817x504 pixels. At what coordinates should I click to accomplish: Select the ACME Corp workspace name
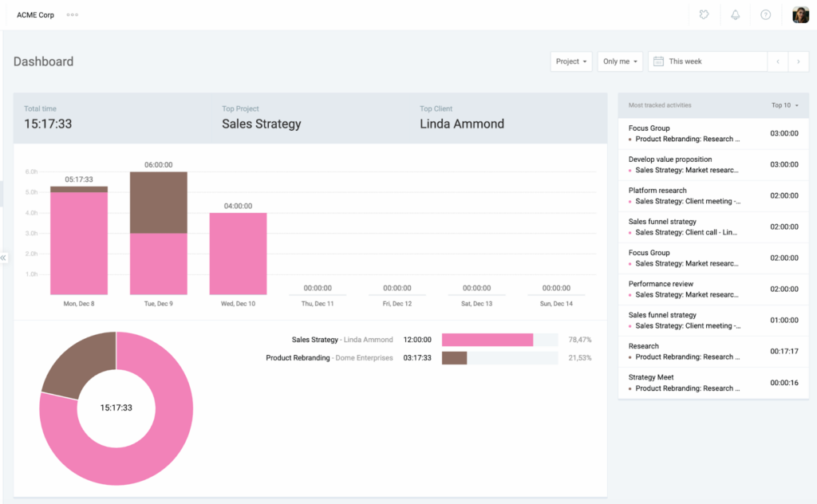coord(35,14)
